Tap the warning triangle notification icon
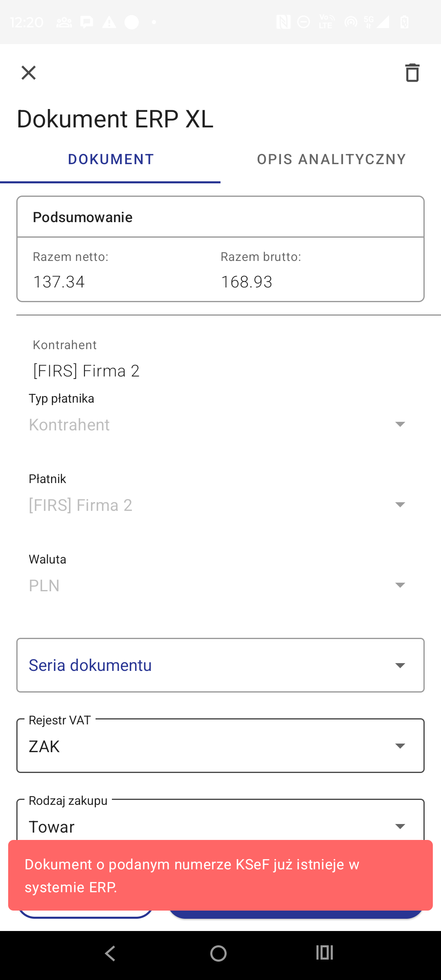441x980 pixels. coord(109,22)
